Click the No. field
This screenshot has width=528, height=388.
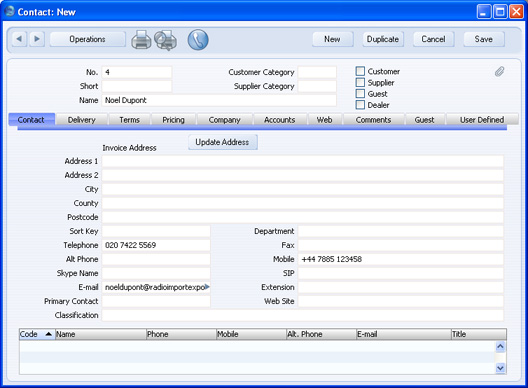click(137, 72)
